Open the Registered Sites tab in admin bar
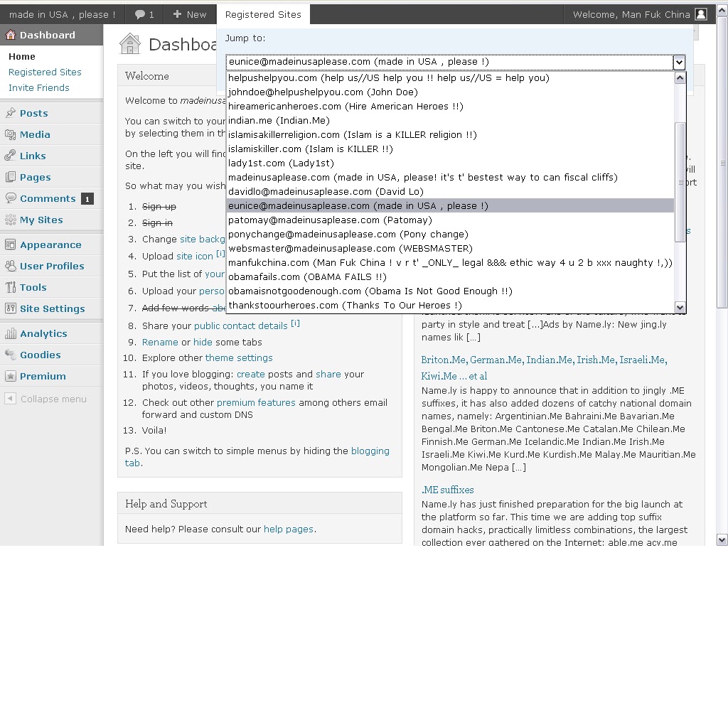 [x=263, y=14]
